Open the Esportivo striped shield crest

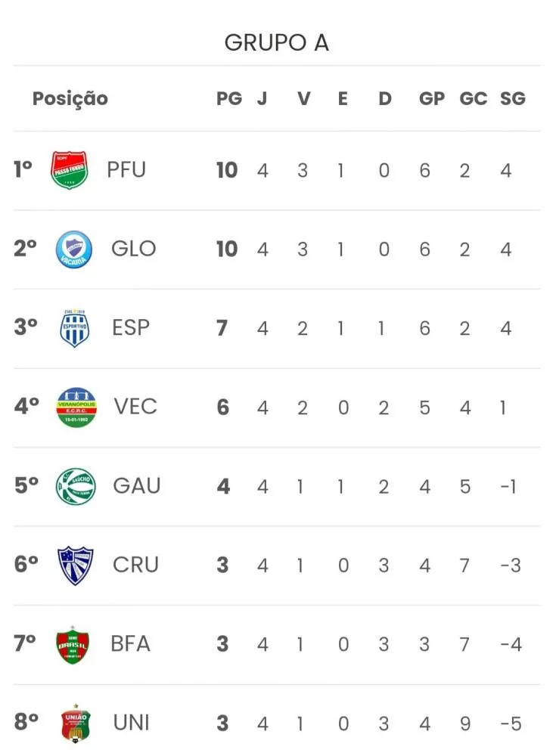pos(75,328)
